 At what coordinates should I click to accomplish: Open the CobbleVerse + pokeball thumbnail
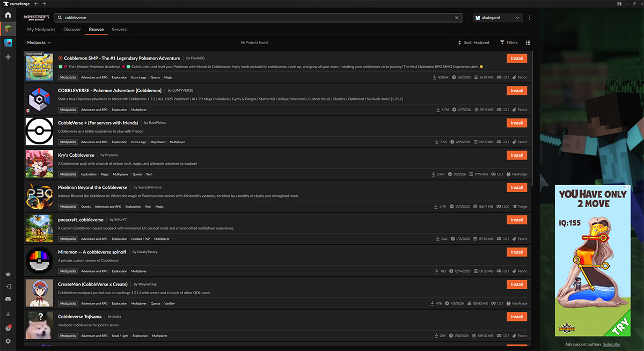pos(39,131)
